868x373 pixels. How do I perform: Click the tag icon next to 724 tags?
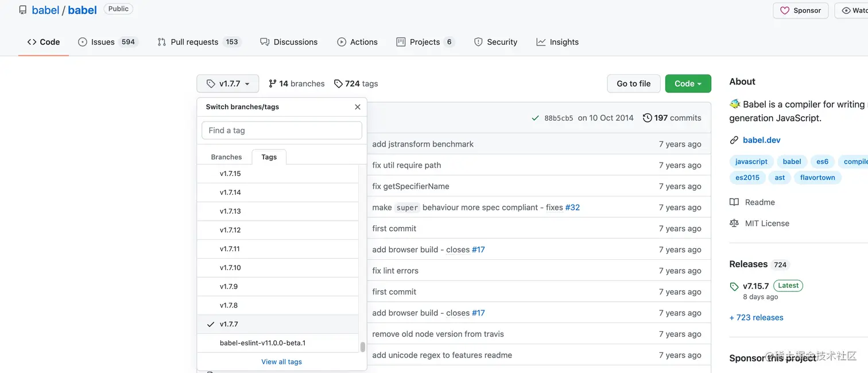[x=339, y=84]
